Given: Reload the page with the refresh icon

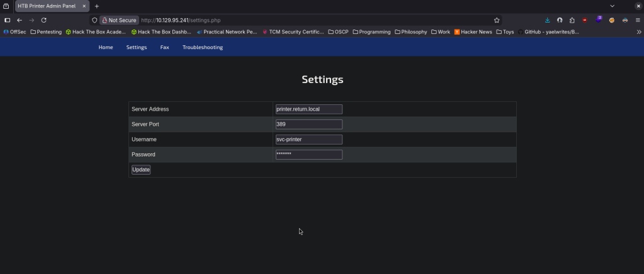Looking at the screenshot, I should pos(43,20).
